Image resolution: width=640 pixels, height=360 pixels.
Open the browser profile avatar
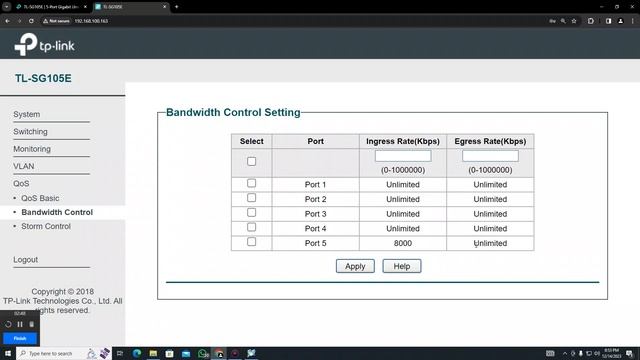coord(620,21)
